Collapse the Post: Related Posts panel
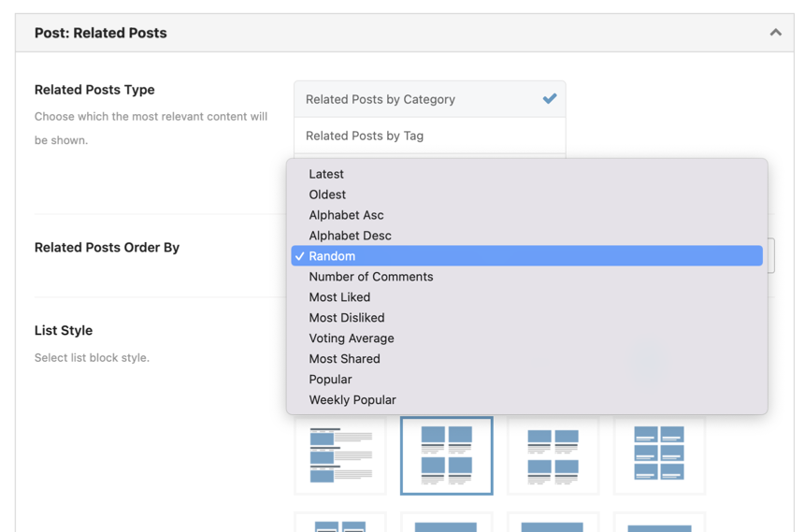 click(775, 33)
